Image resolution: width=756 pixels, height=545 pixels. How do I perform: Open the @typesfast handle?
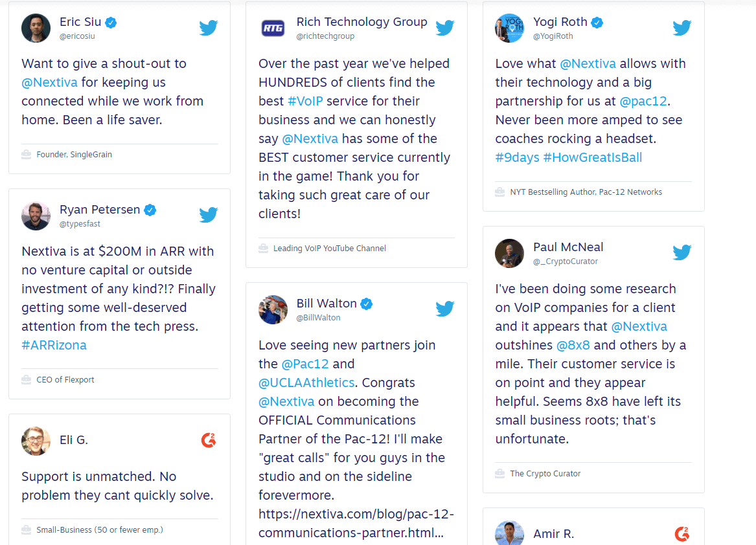[x=80, y=224]
